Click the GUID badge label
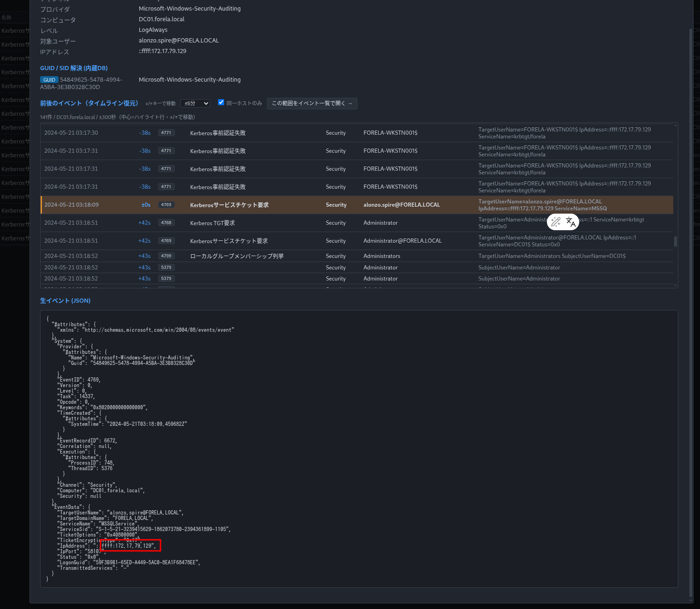 tap(49, 80)
